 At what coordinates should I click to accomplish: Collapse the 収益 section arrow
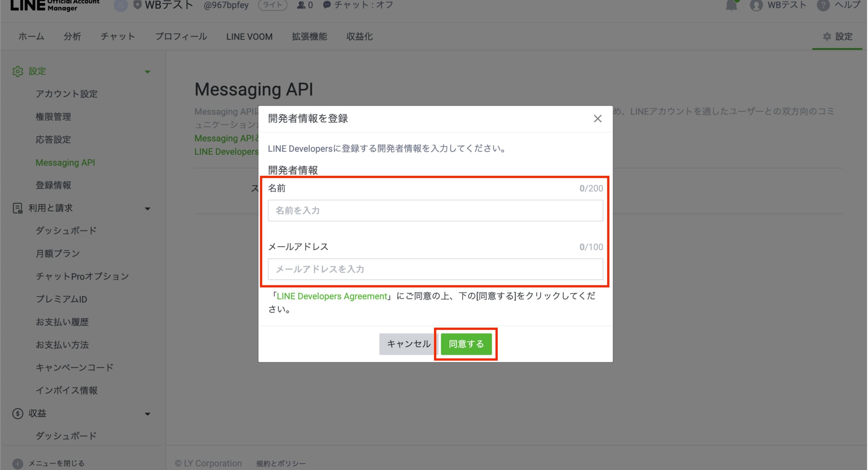point(147,414)
